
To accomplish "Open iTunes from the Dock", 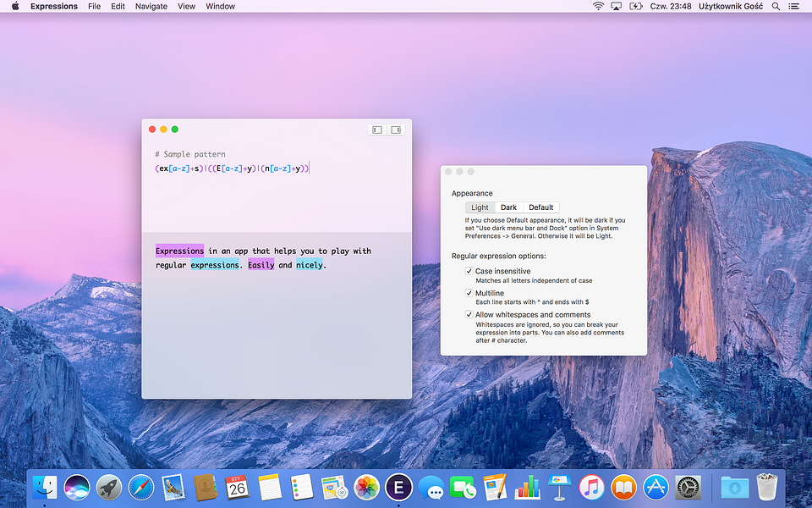I will coord(591,488).
